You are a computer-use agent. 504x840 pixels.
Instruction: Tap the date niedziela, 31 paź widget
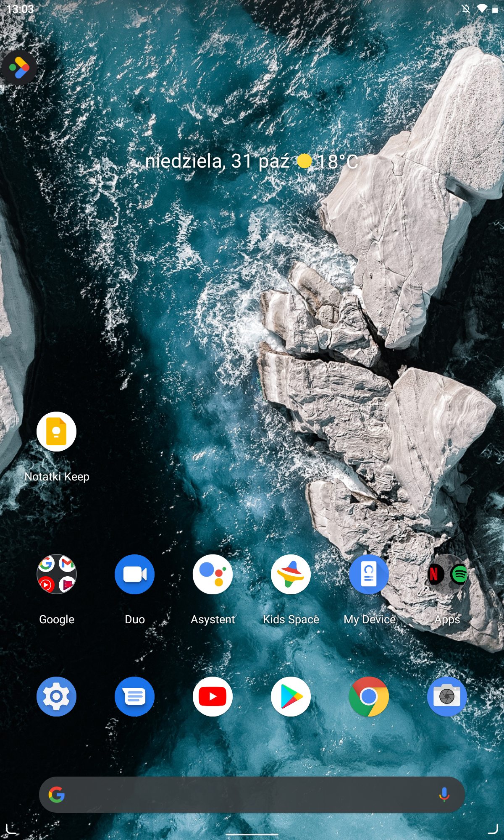pyautogui.click(x=217, y=161)
